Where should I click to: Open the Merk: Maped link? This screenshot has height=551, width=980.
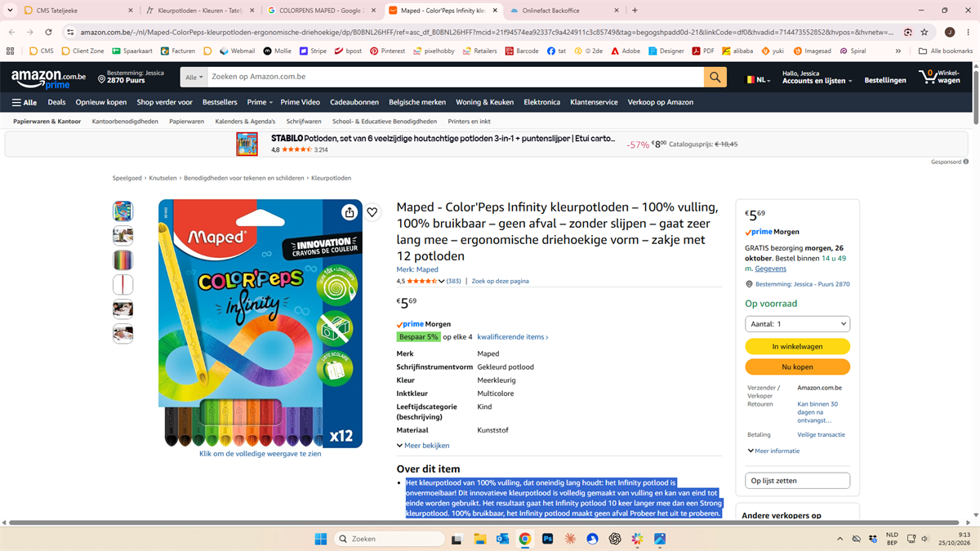tap(417, 269)
